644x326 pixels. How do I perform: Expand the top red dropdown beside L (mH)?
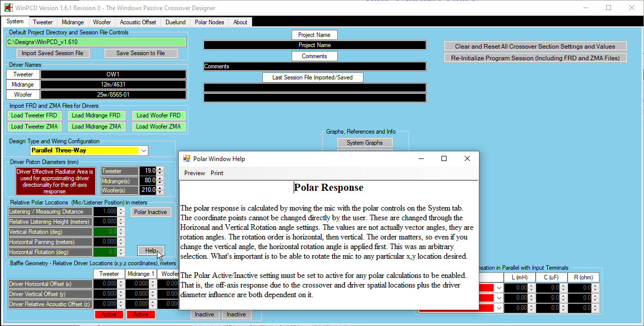click(498, 288)
